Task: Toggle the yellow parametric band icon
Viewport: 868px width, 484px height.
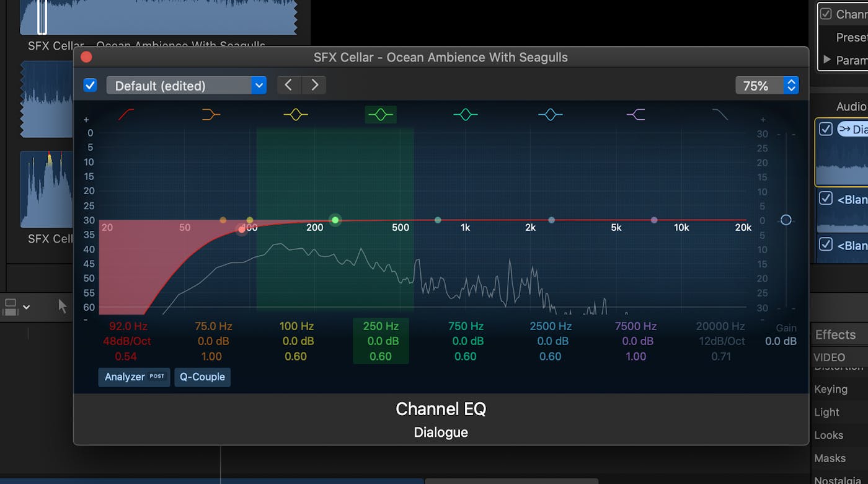Action: [296, 114]
